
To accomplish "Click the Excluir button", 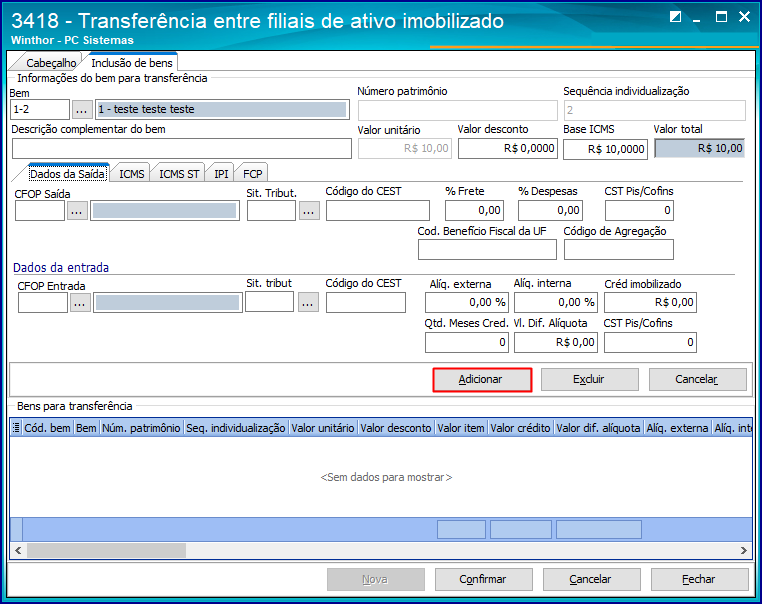I will [589, 380].
